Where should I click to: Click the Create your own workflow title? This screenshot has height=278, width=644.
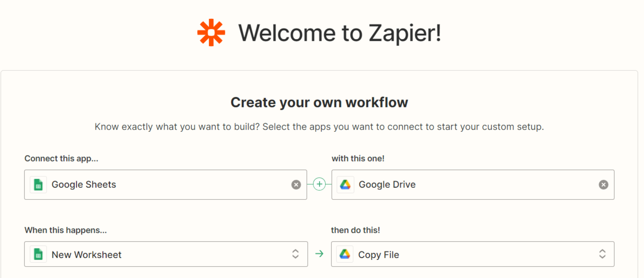click(x=319, y=102)
